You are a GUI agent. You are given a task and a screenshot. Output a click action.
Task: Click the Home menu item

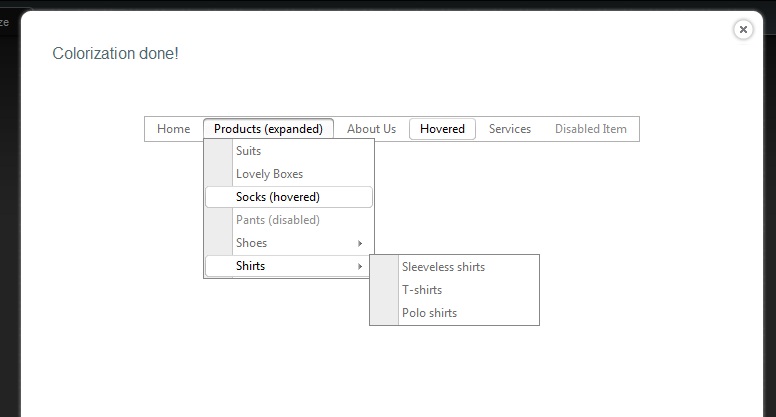point(173,129)
